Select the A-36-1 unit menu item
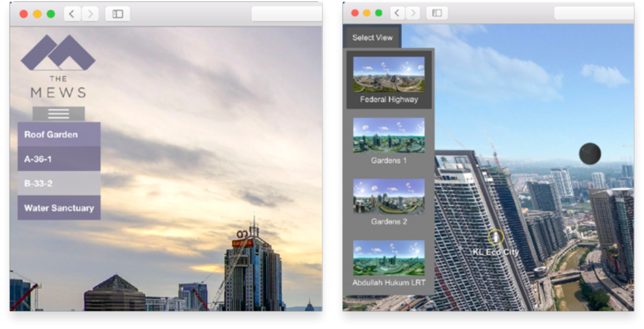 pyautogui.click(x=59, y=159)
